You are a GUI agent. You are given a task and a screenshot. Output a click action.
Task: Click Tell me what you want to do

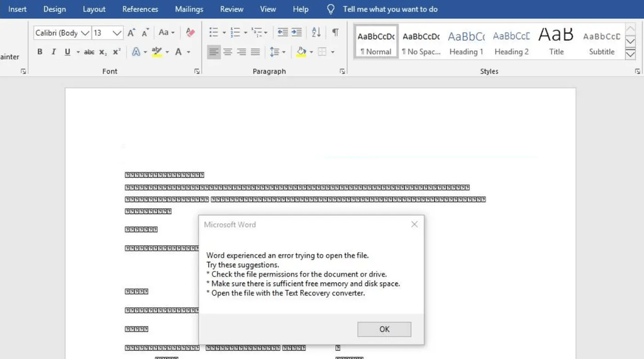[x=390, y=9]
